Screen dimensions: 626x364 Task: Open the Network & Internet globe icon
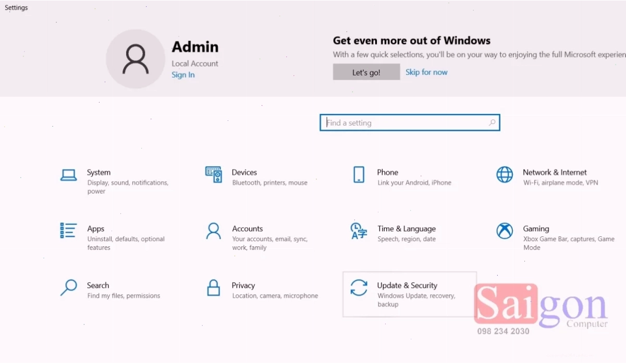click(505, 175)
